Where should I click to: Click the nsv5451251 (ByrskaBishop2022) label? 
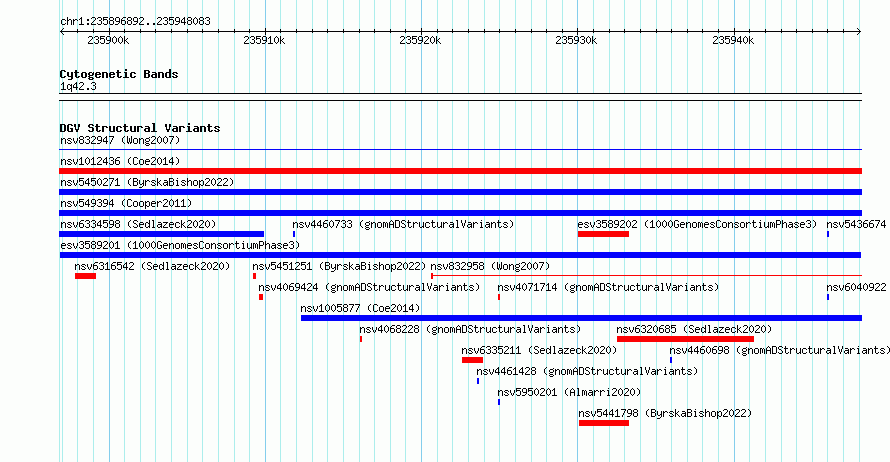339,266
